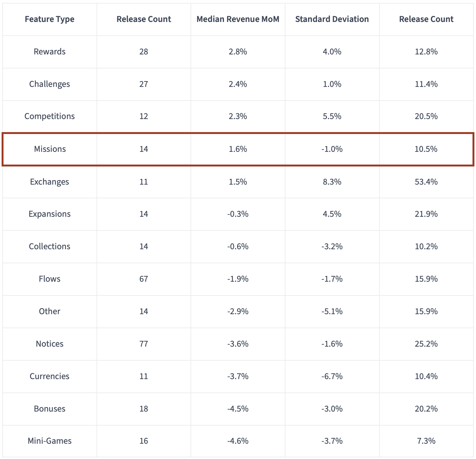Click the Flows release count 67

click(144, 279)
